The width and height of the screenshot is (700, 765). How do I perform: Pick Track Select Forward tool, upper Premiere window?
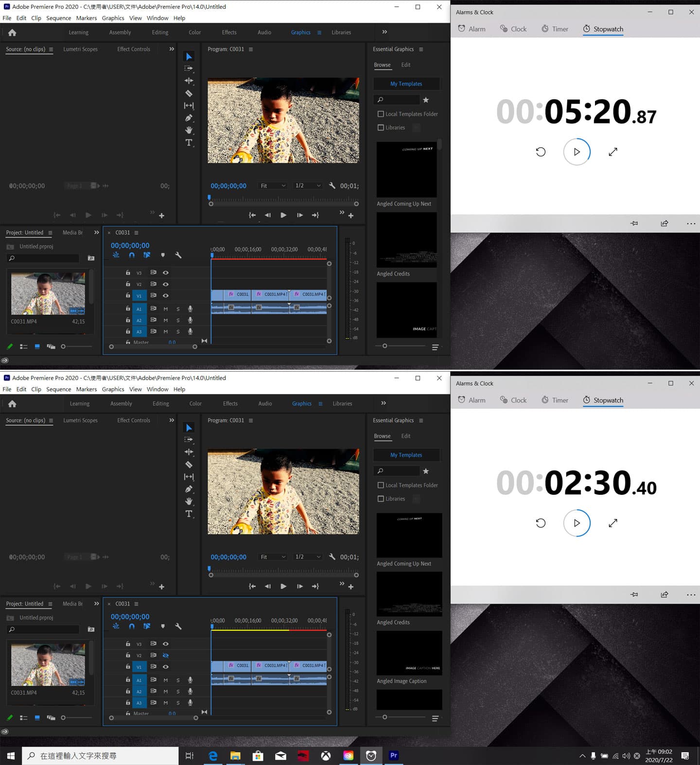189,69
